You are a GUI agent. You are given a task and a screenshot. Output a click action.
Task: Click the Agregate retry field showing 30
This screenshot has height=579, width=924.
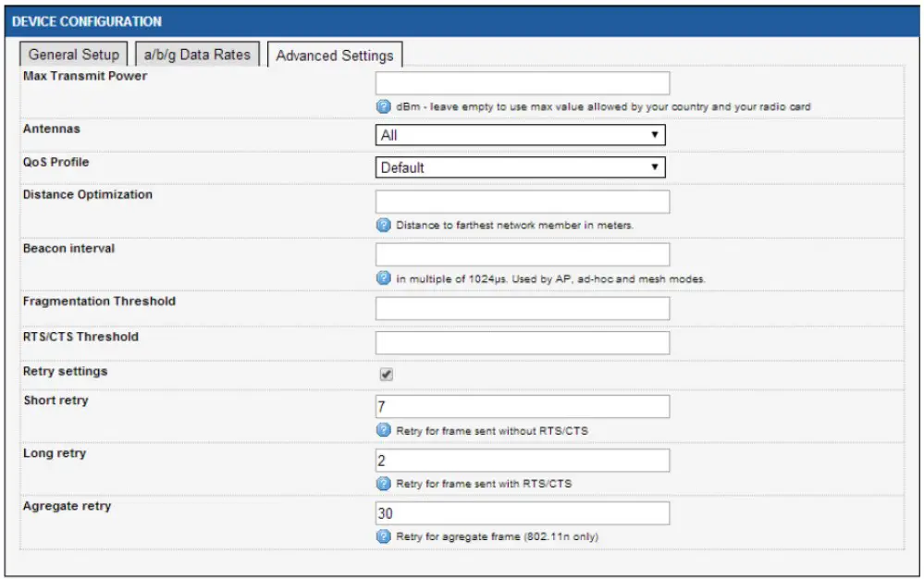523,511
